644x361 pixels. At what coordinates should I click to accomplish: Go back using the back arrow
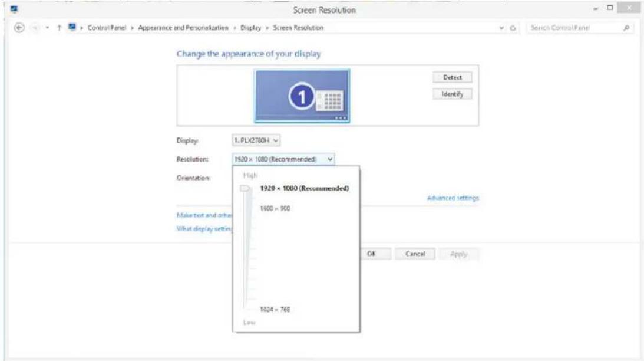click(x=19, y=28)
